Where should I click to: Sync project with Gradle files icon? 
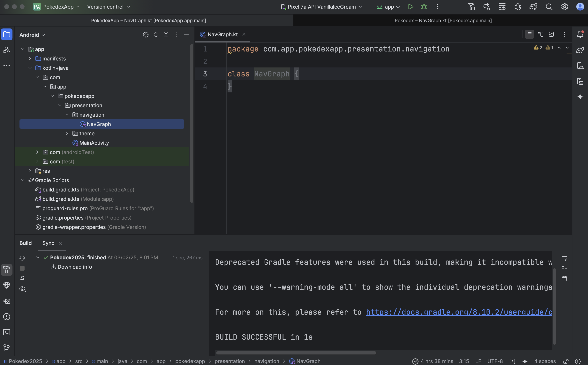point(533,7)
